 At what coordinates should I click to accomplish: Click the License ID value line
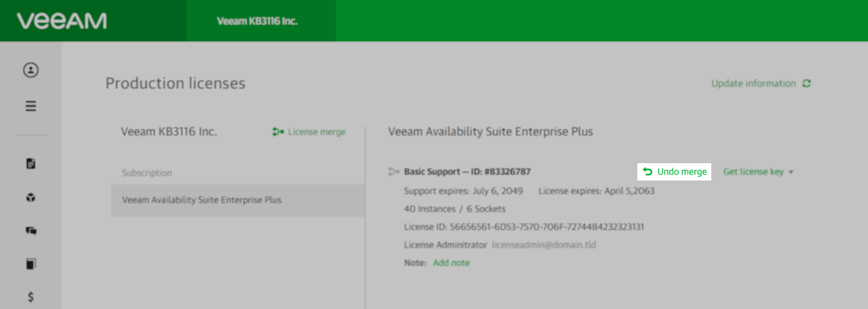[x=524, y=227]
